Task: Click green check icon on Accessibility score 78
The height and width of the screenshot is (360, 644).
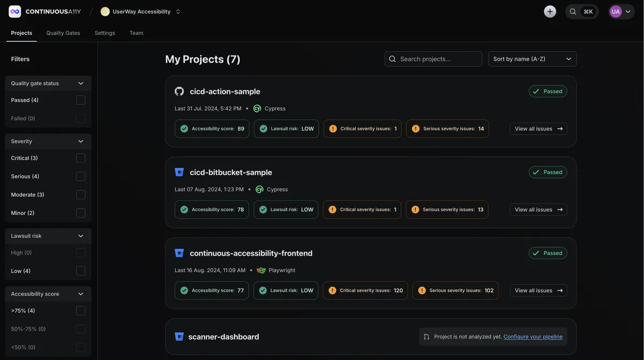Action: (184, 210)
